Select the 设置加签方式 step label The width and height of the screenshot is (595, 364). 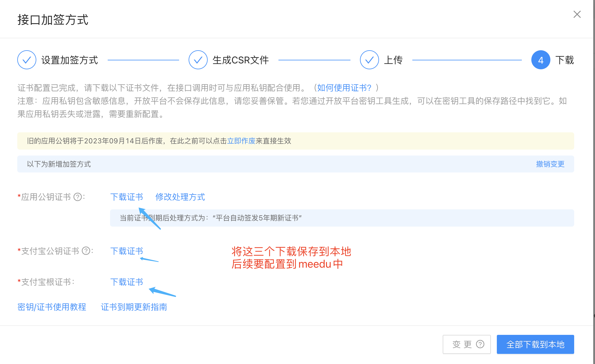click(x=70, y=60)
